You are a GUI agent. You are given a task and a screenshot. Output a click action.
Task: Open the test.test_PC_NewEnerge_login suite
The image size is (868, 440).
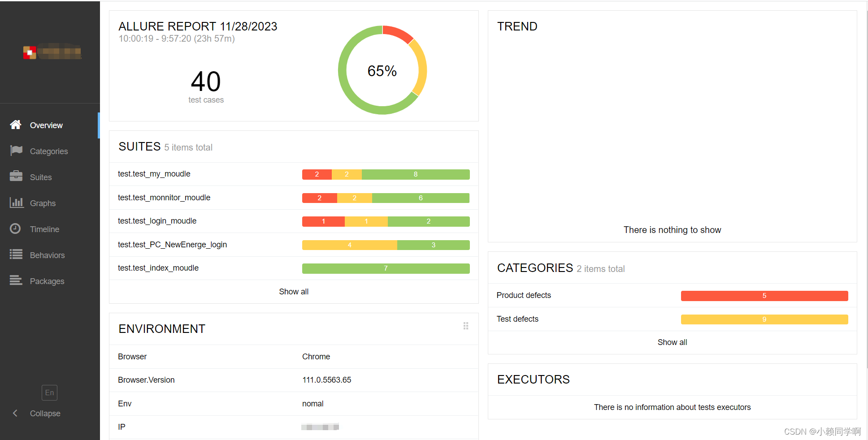click(x=294, y=245)
